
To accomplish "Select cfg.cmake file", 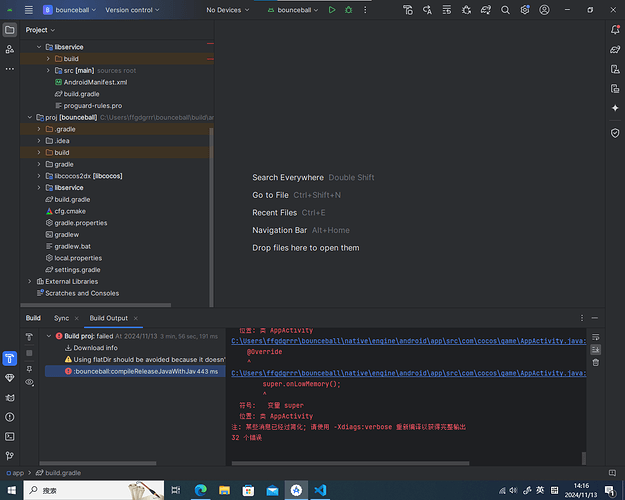I will pos(66,211).
